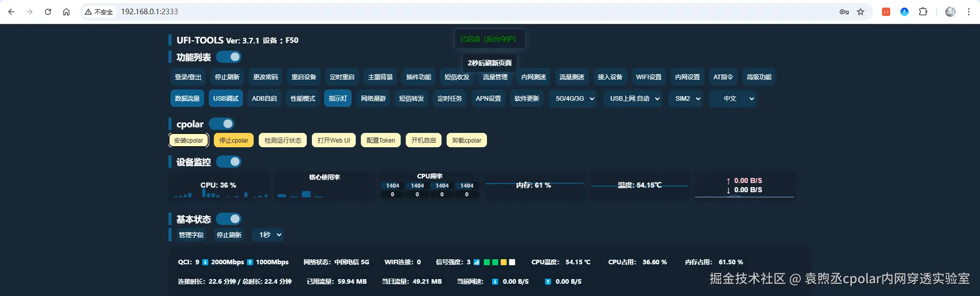Start 内网测速 LAN speed test
Screen dimensions: 980x296
(533, 77)
